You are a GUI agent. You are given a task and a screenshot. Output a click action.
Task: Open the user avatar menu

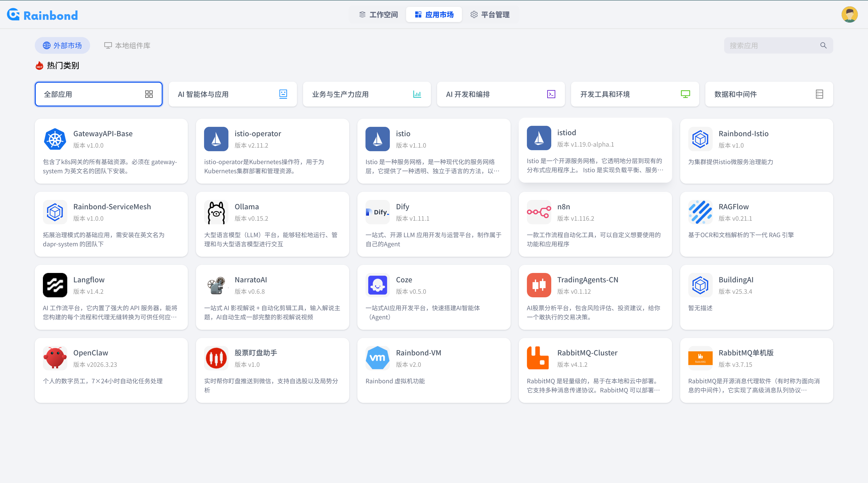click(x=849, y=14)
